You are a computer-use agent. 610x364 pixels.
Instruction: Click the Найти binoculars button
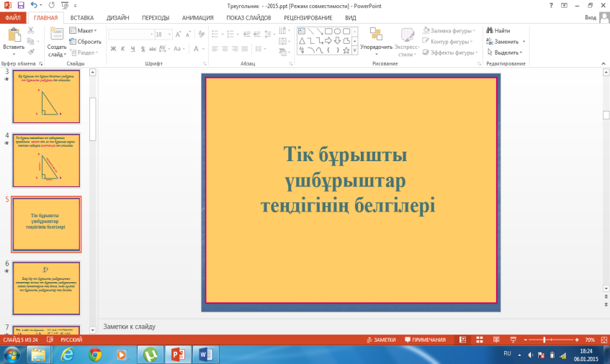tap(498, 31)
